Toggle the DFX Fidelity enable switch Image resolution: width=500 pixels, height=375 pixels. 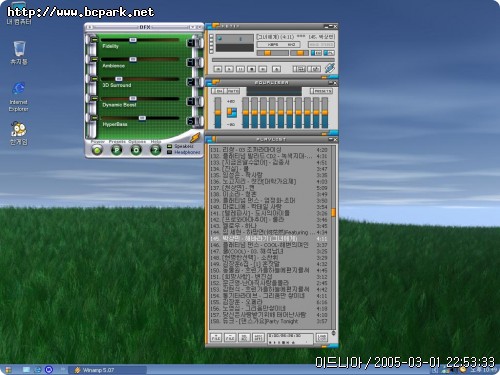click(95, 40)
